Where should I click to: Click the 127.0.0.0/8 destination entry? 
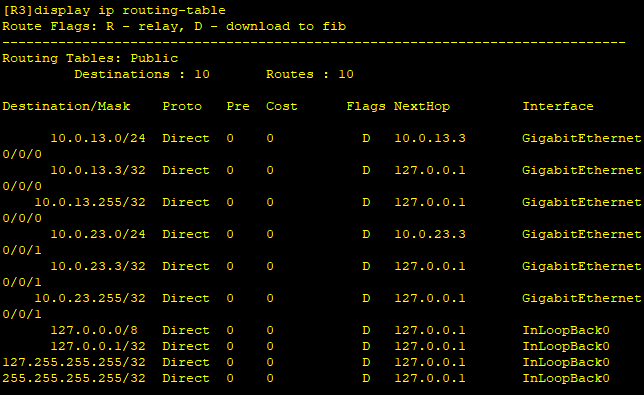click(94, 330)
